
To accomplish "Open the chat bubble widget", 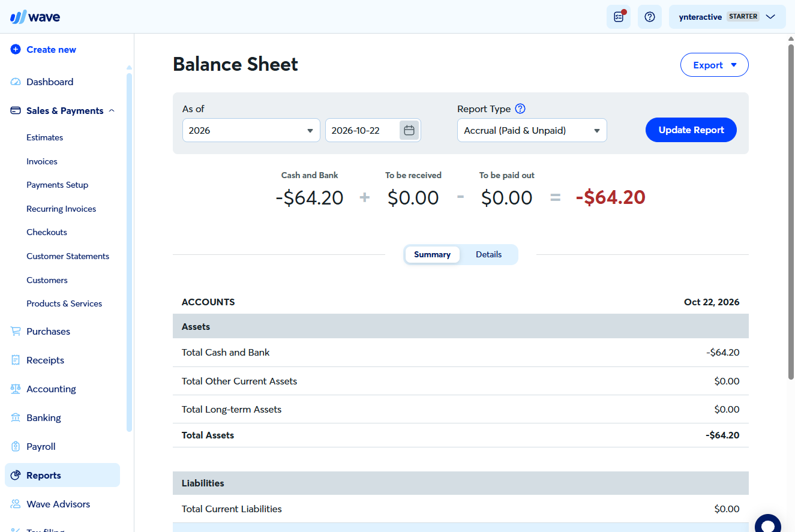I will click(768, 525).
